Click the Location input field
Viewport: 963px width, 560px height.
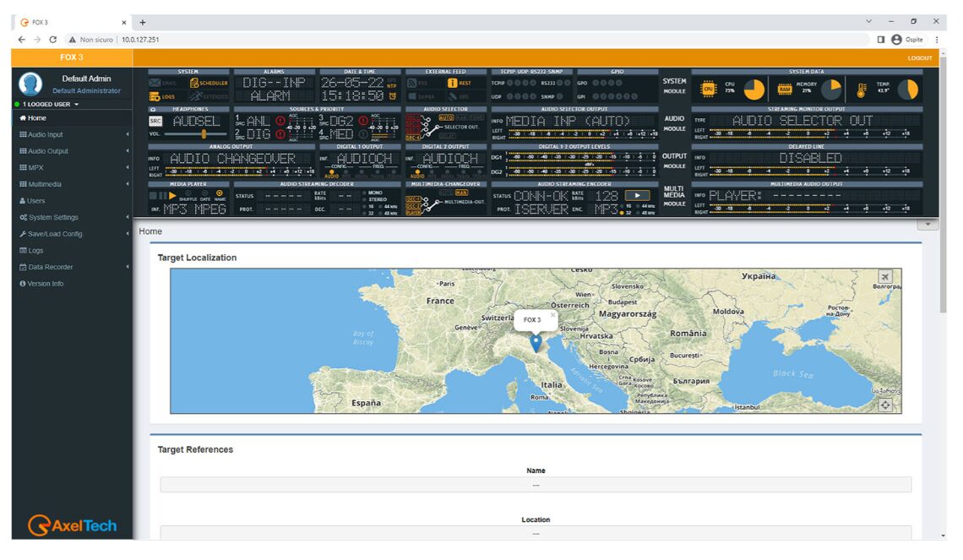(x=536, y=533)
